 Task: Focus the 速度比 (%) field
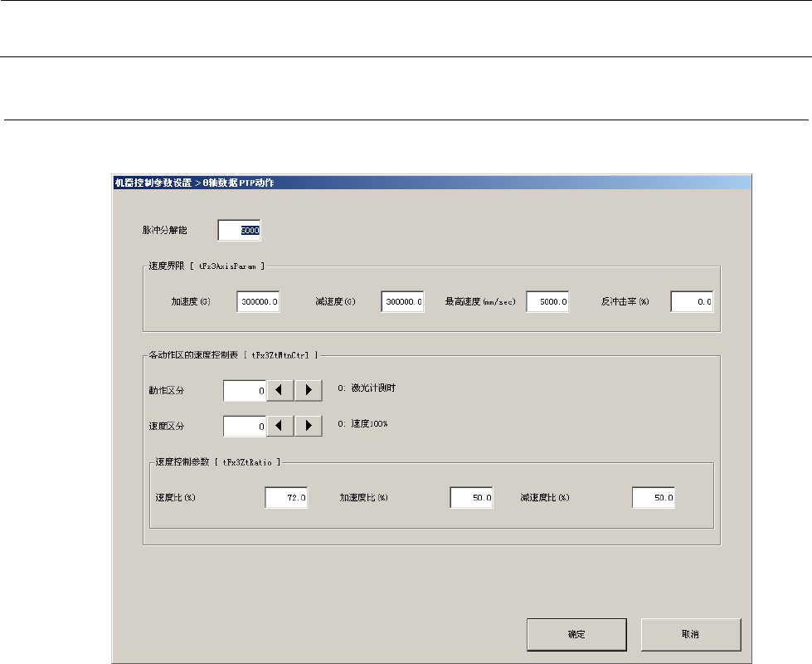point(287,497)
